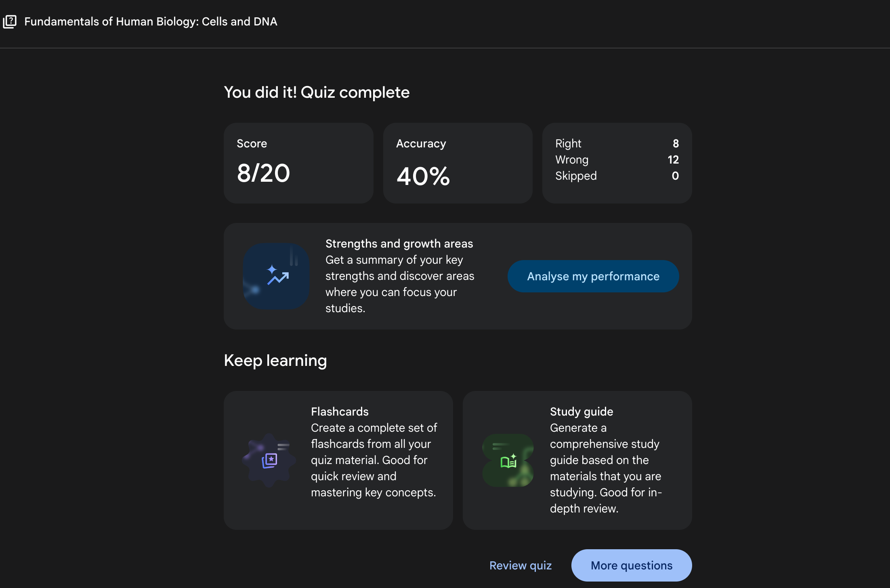Open the Study guide card
890x588 pixels.
577,460
